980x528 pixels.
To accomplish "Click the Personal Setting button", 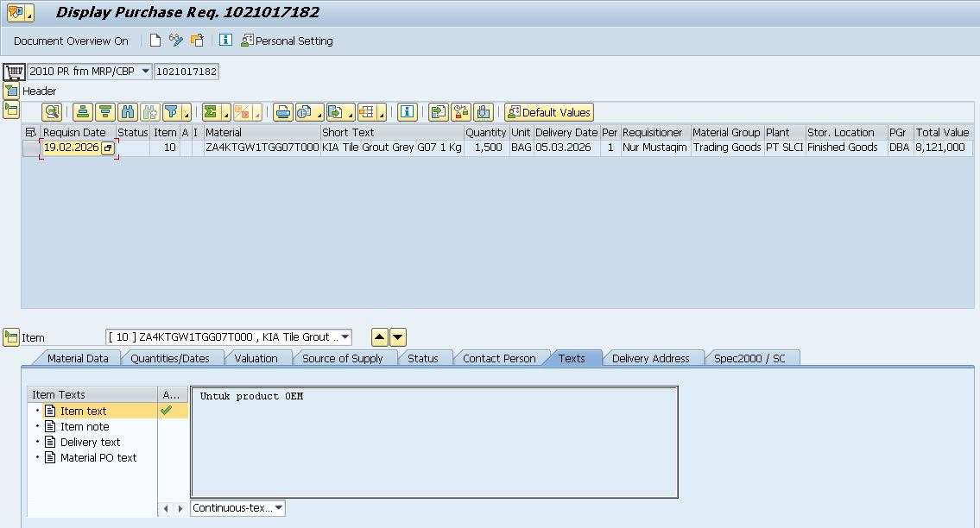I will click(x=287, y=41).
